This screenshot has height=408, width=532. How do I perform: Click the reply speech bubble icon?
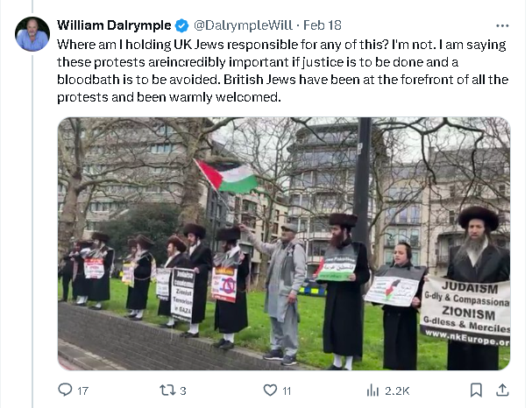coord(65,390)
